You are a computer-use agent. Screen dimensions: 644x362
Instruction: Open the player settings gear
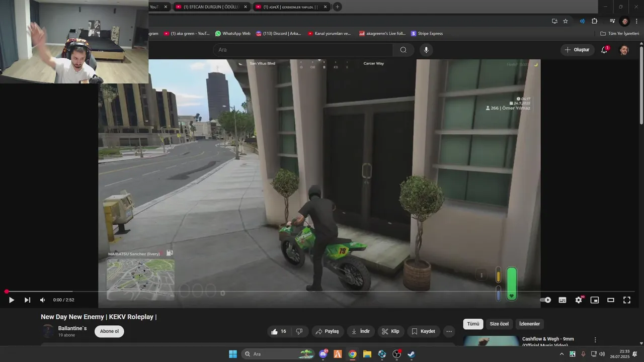(579, 300)
